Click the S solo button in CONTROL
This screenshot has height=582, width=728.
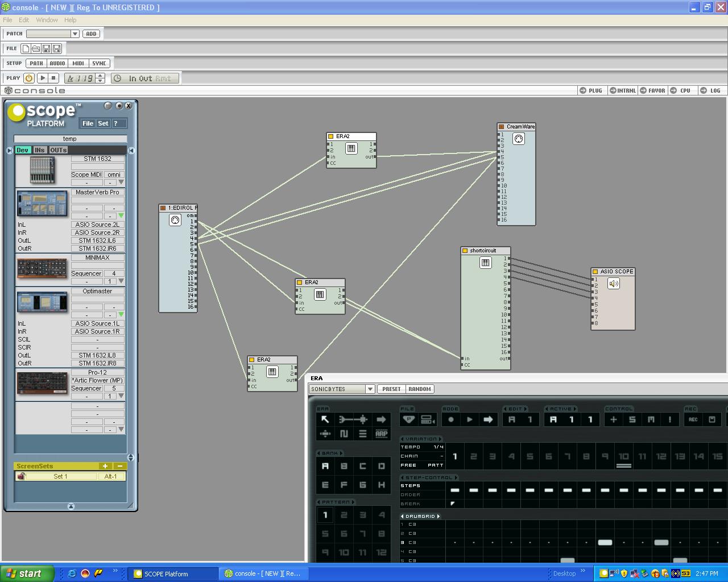click(632, 419)
